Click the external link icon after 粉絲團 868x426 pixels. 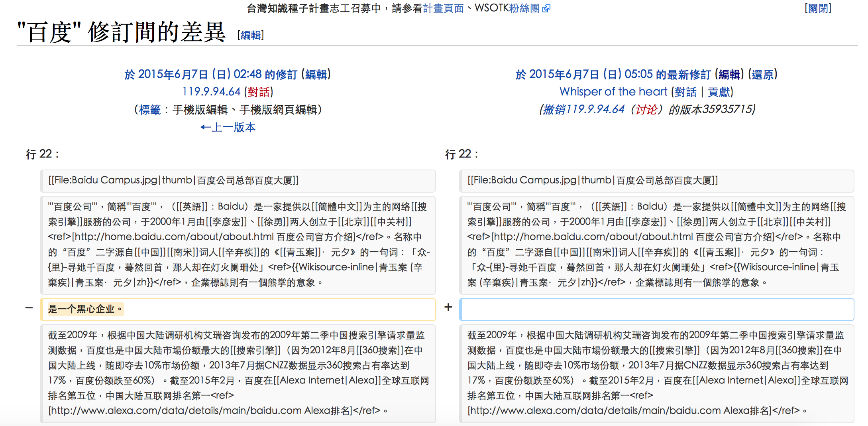546,8
